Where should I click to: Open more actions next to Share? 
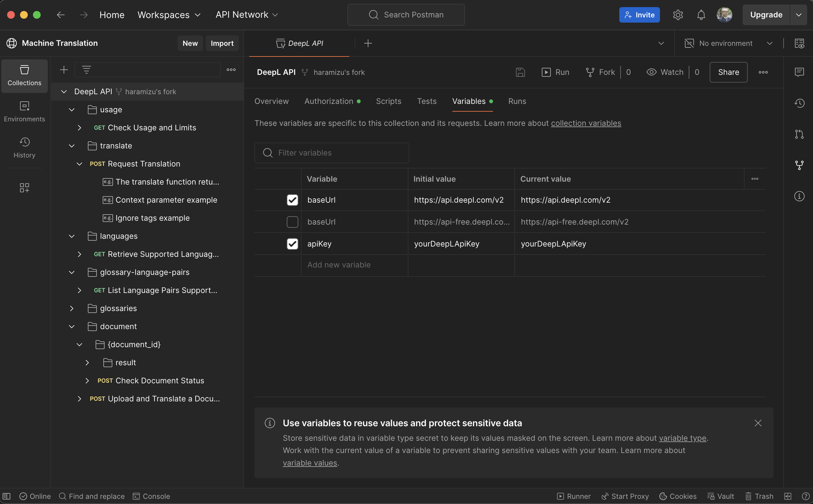point(763,72)
